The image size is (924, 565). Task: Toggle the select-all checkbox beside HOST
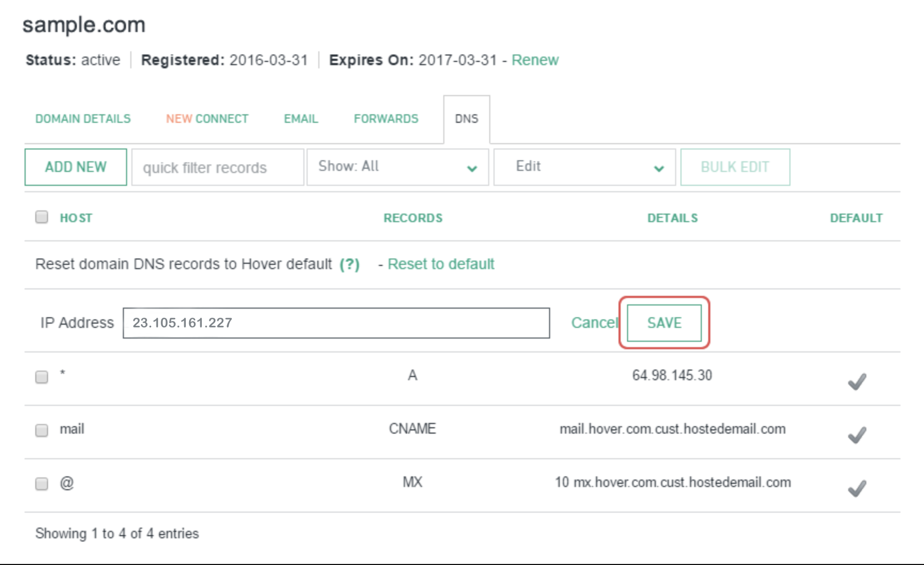(x=42, y=217)
